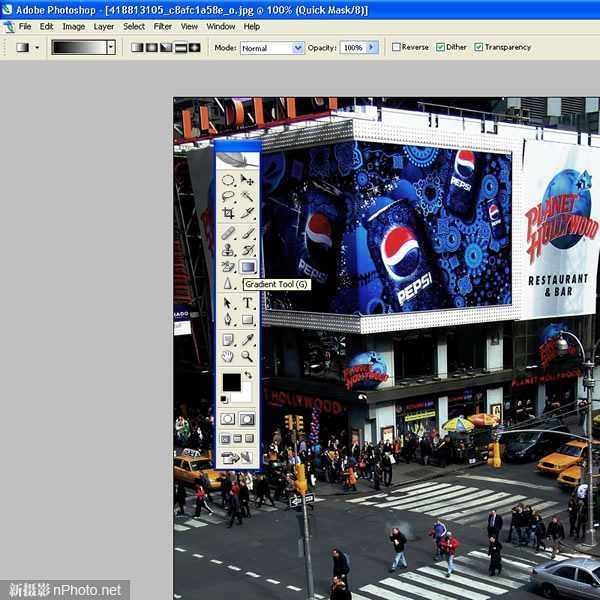Open the Opacity slider arrow
Viewport: 600px width, 600px height.
coord(373,47)
